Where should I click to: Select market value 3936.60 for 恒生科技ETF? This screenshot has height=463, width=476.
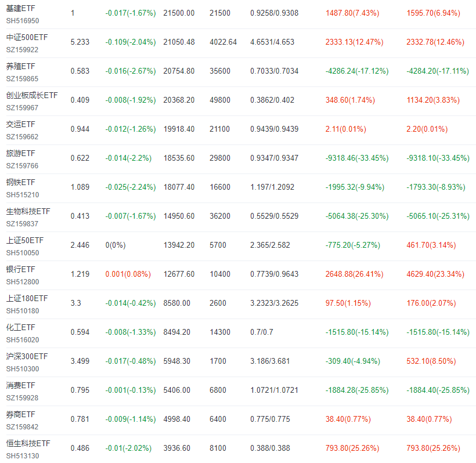pyautogui.click(x=177, y=448)
